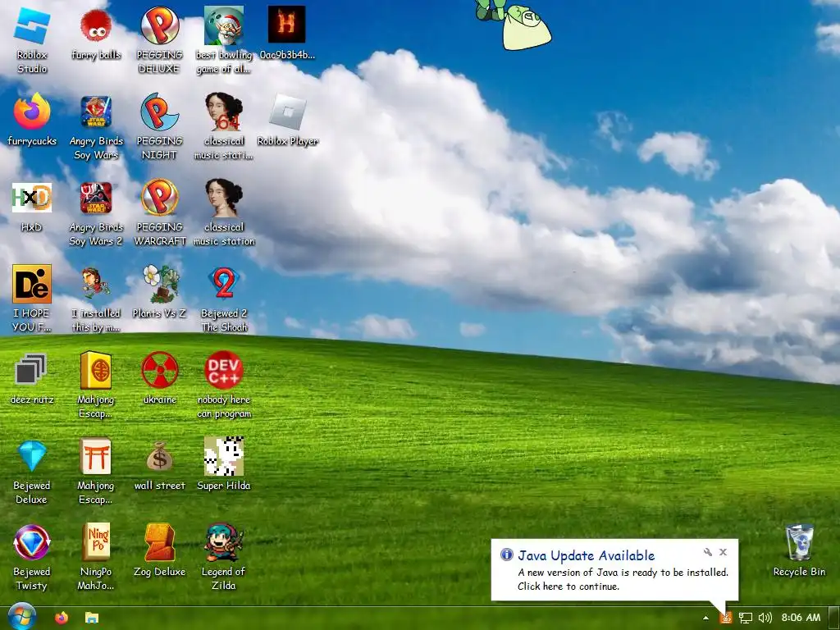Select the ukraine radiation icon
The width and height of the screenshot is (840, 630).
[x=160, y=378]
